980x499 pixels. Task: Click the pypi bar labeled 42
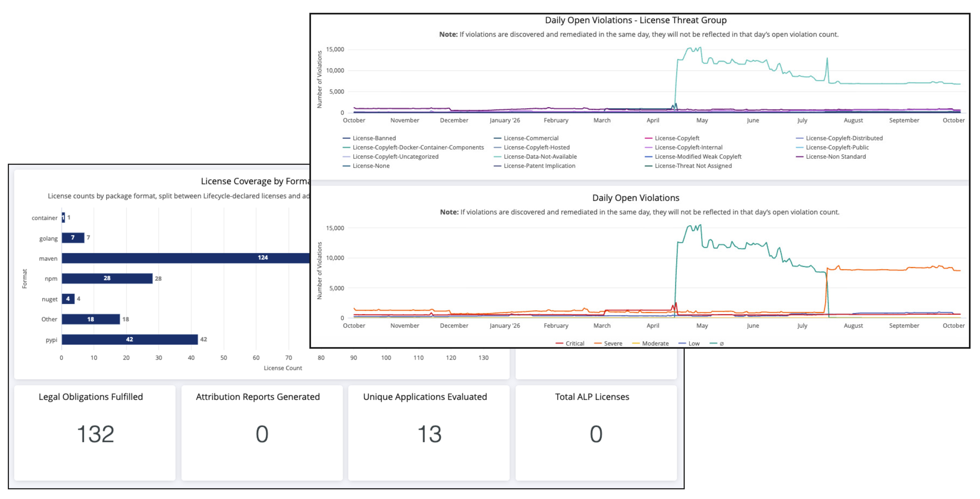coord(130,339)
